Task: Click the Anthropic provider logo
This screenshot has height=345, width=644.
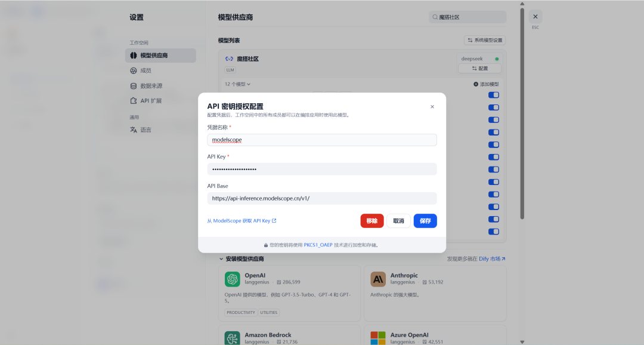Action: 378,279
